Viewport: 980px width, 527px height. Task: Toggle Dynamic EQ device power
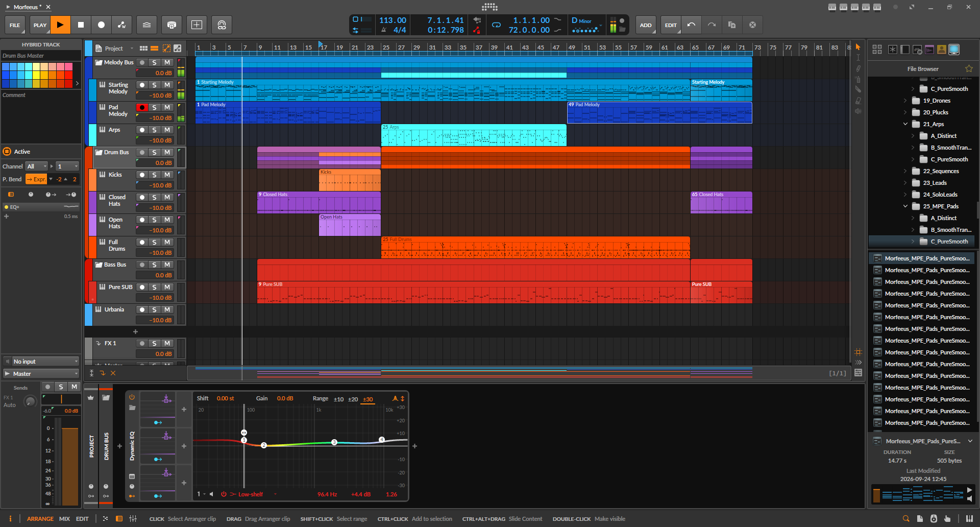point(132,397)
